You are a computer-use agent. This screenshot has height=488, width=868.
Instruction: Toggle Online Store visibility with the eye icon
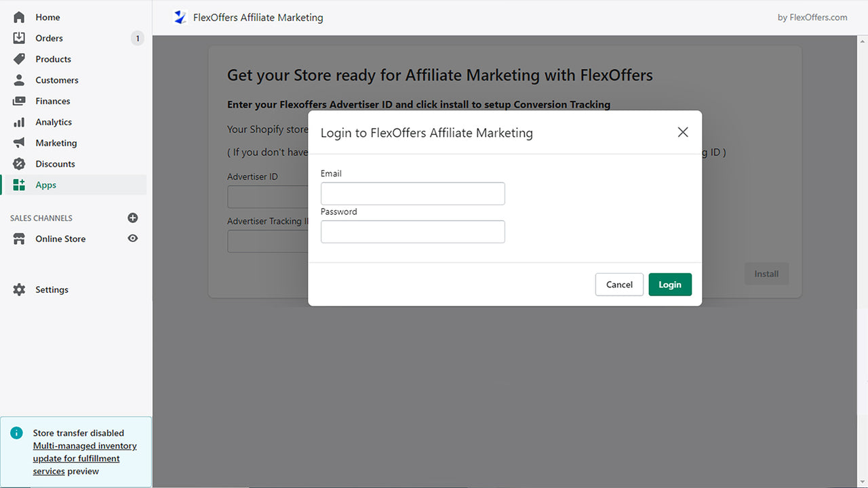[x=133, y=239]
